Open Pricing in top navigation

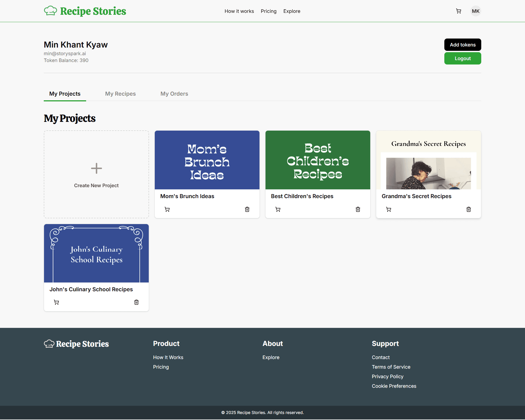click(x=269, y=11)
